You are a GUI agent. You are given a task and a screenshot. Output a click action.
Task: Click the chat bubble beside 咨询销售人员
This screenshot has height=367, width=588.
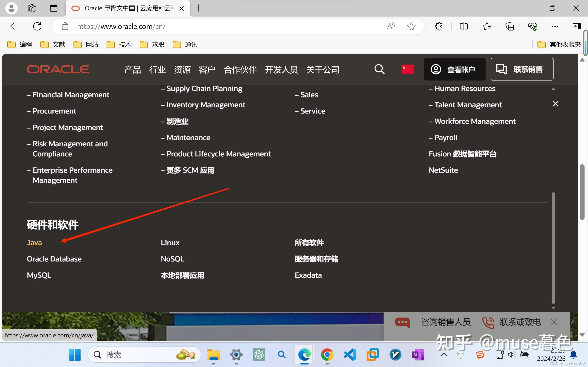coord(403,322)
